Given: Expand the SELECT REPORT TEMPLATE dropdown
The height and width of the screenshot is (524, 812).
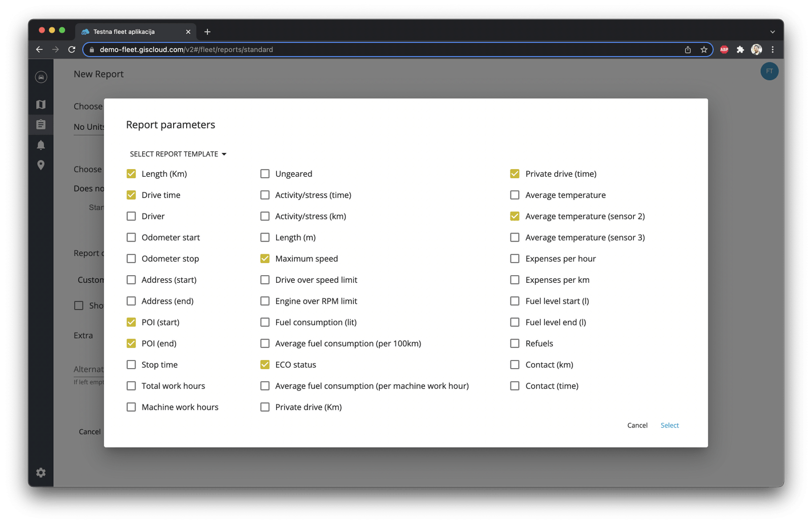Looking at the screenshot, I should pos(178,154).
